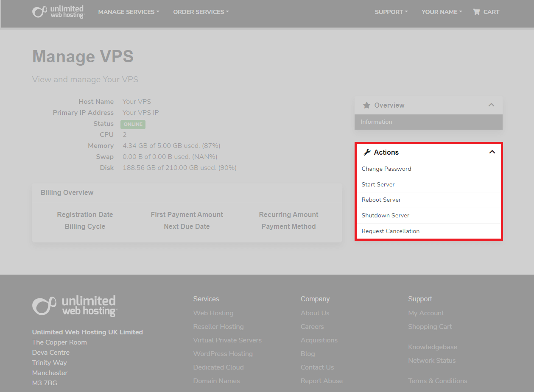Open the Web Hosting footer link
This screenshot has width=534, height=392.
coord(213,313)
